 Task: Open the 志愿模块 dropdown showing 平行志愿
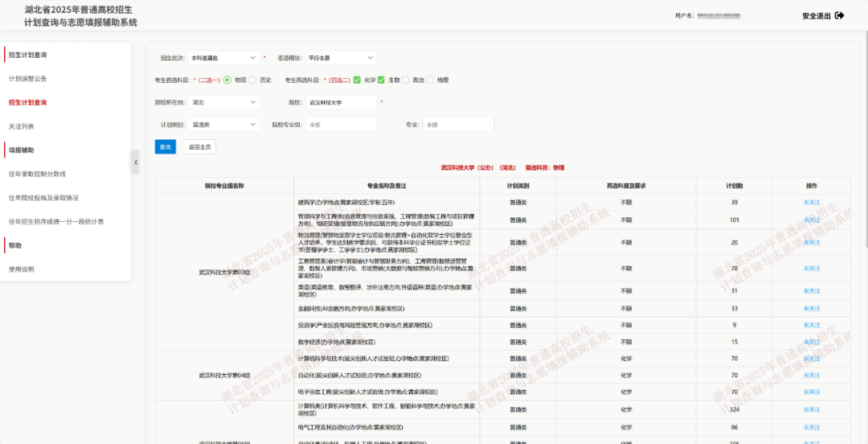coord(341,58)
